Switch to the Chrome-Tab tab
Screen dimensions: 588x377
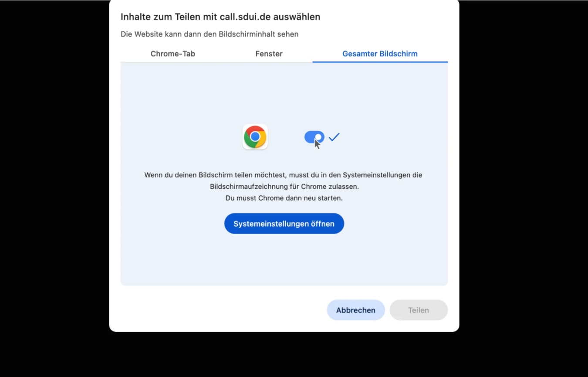173,54
